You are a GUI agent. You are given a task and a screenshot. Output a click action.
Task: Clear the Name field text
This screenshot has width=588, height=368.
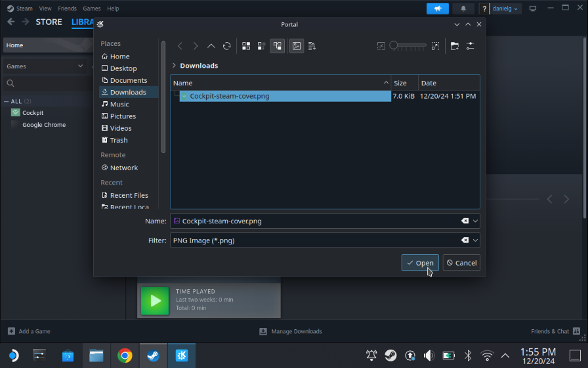pos(465,221)
